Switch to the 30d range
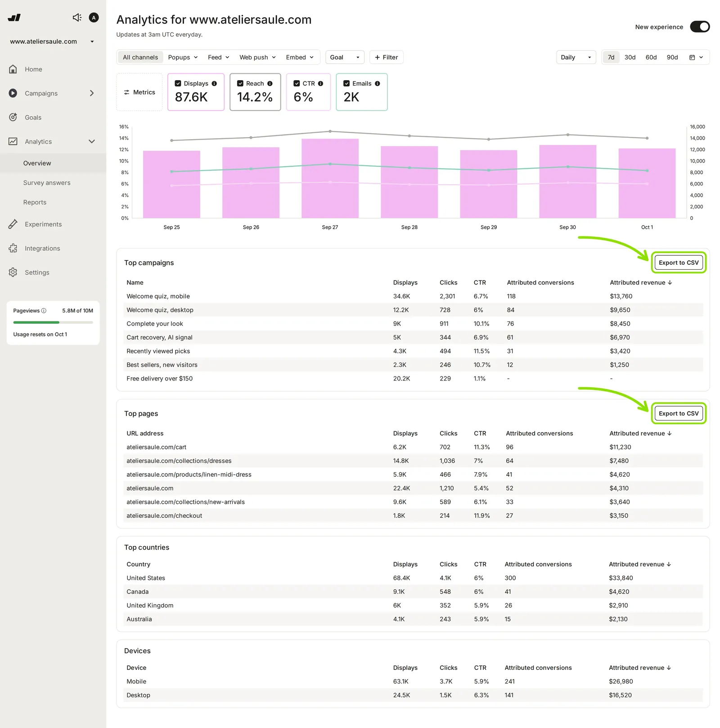720x728 pixels. [x=630, y=57]
